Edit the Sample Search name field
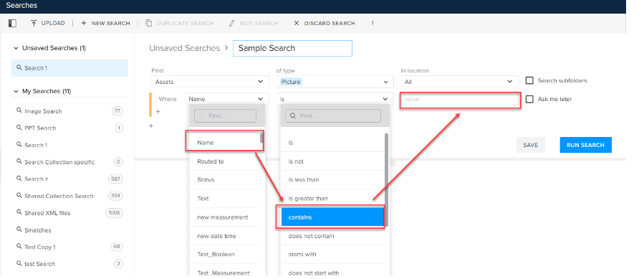The image size is (644, 279). click(292, 48)
